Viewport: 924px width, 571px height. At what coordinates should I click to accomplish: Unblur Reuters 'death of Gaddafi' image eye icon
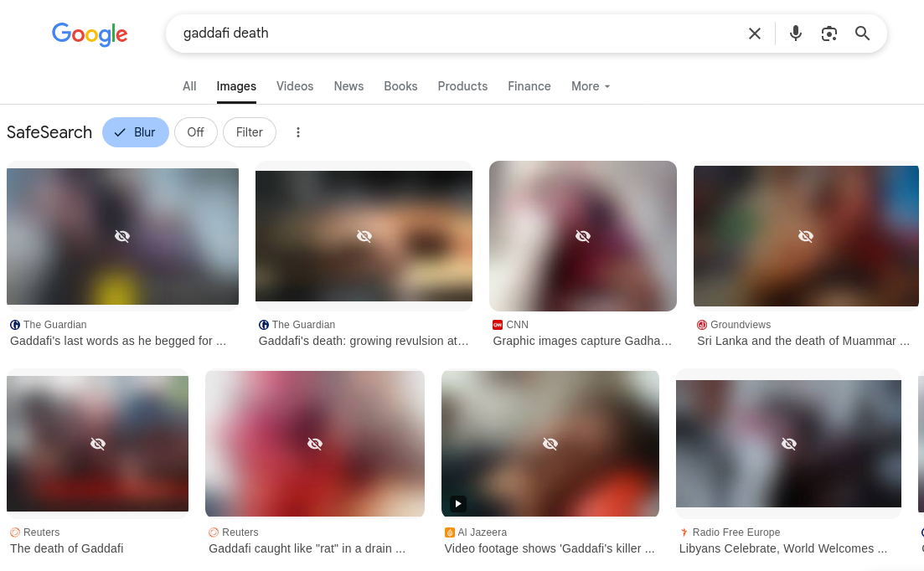pyautogui.click(x=98, y=444)
